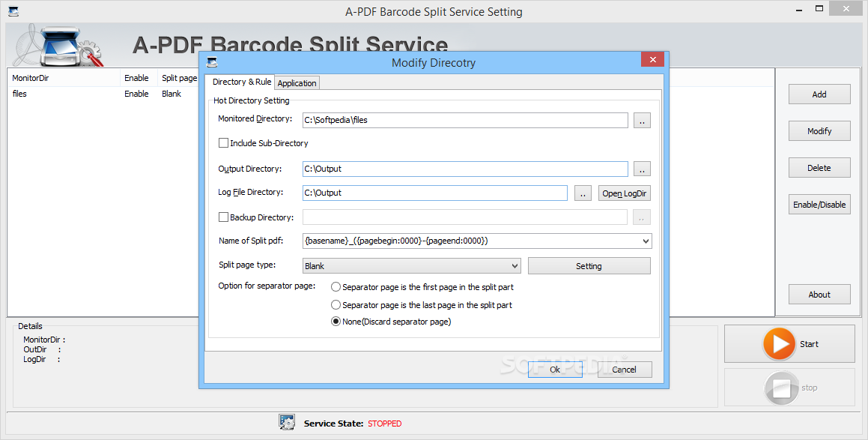Select the Directory & Rule tab

[x=241, y=82]
